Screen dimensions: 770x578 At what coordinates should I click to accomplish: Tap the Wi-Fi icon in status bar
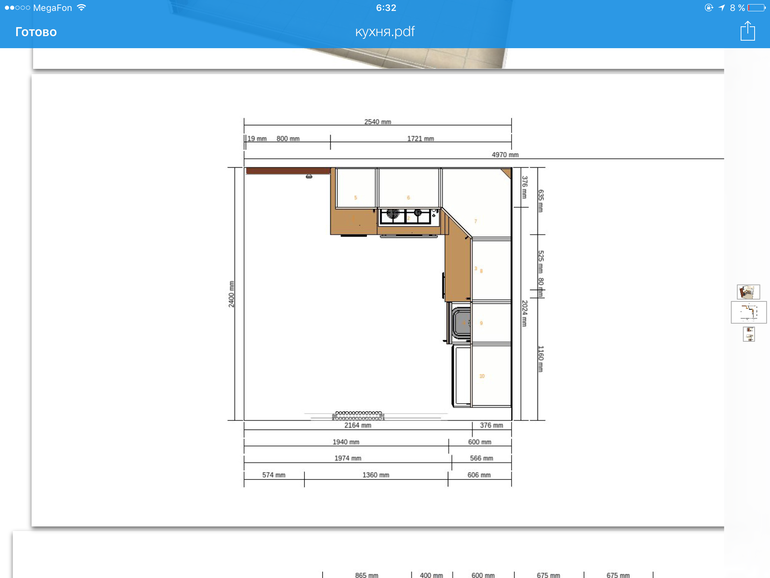[81, 7]
